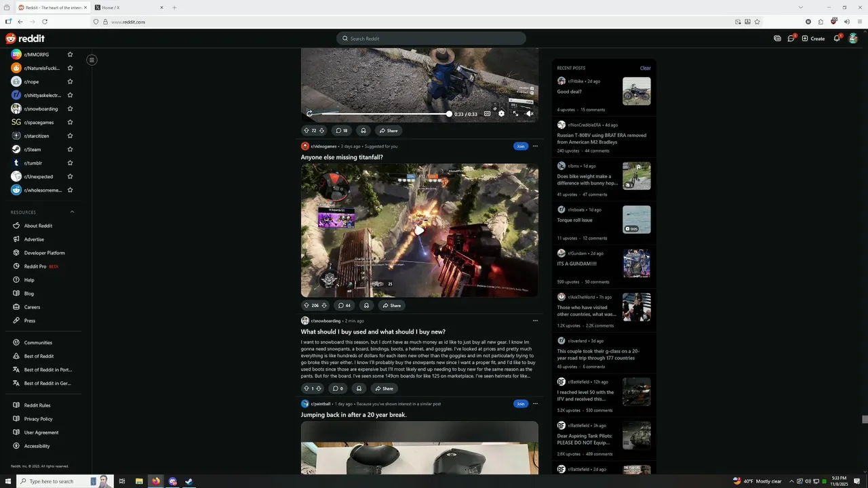This screenshot has width=868, height=488.
Task: Give award on the titanfall post
Action: coord(366,306)
